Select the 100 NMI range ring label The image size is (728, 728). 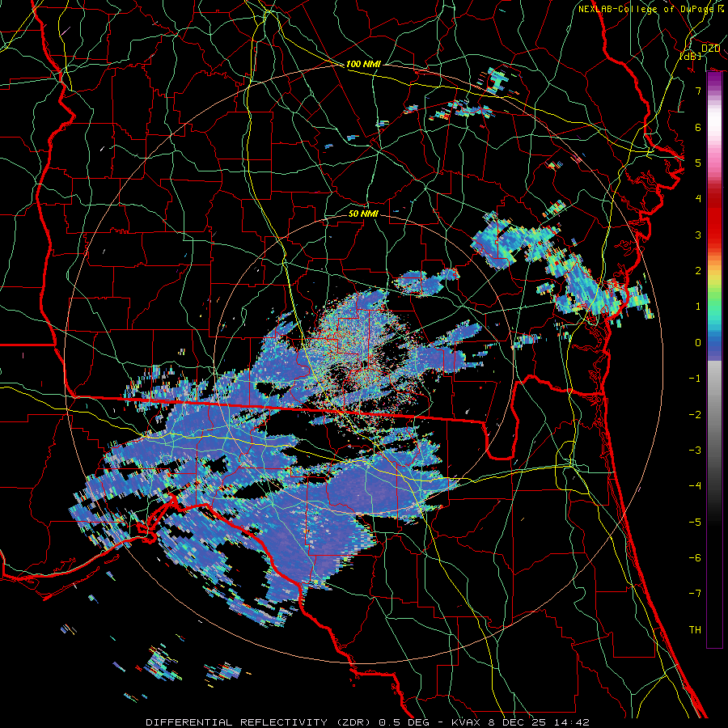pyautogui.click(x=363, y=64)
